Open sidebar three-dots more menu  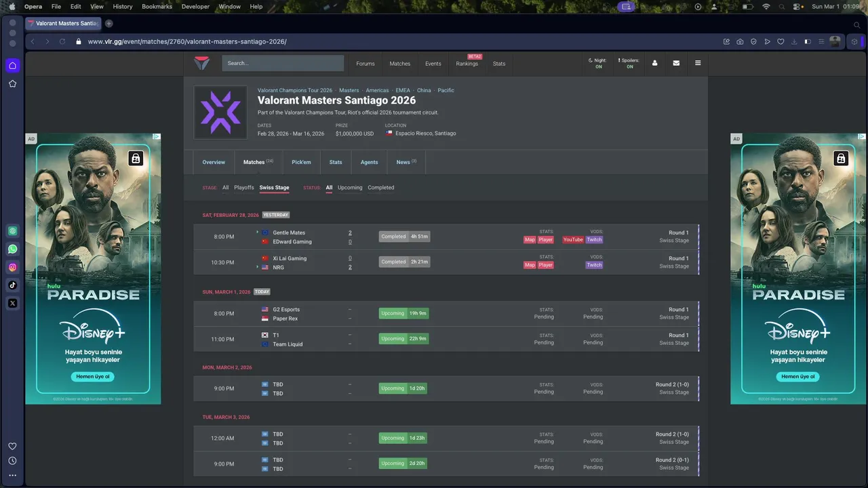tap(12, 476)
